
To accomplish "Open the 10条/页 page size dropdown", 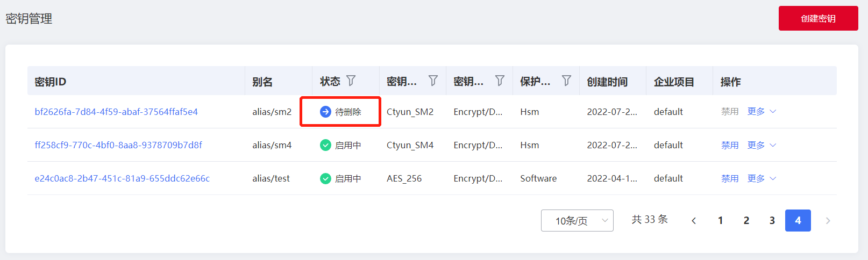I will (577, 221).
